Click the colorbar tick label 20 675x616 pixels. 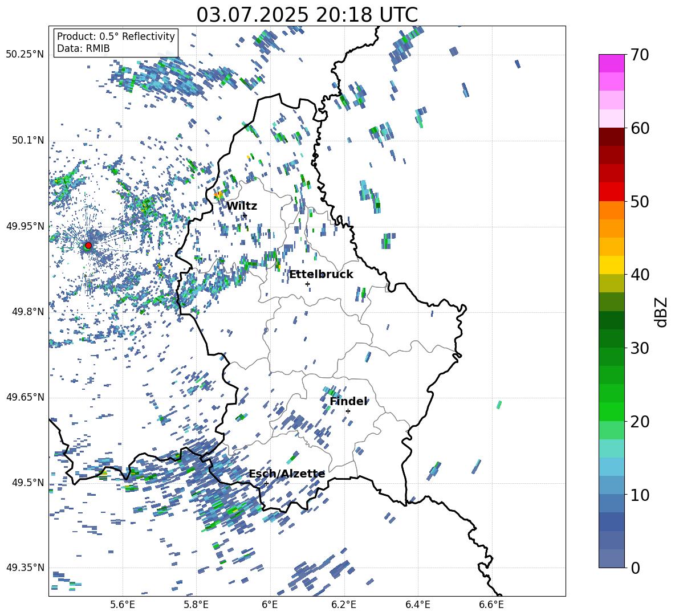[x=640, y=421]
